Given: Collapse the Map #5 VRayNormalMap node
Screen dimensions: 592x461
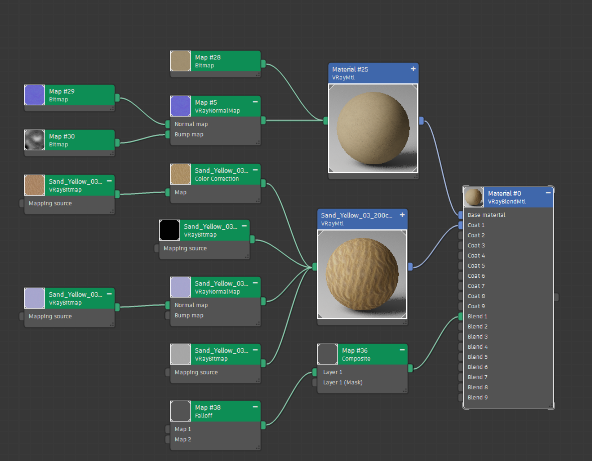Looking at the screenshot, I should pyautogui.click(x=255, y=102).
